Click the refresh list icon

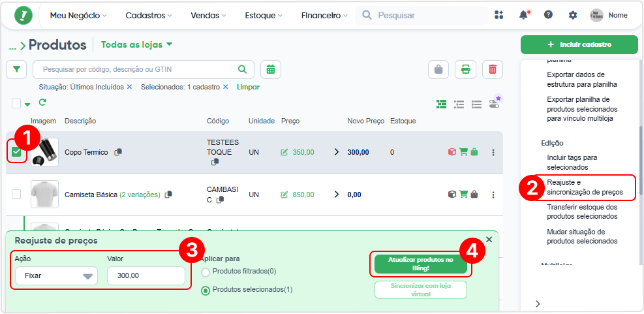pyautogui.click(x=42, y=102)
